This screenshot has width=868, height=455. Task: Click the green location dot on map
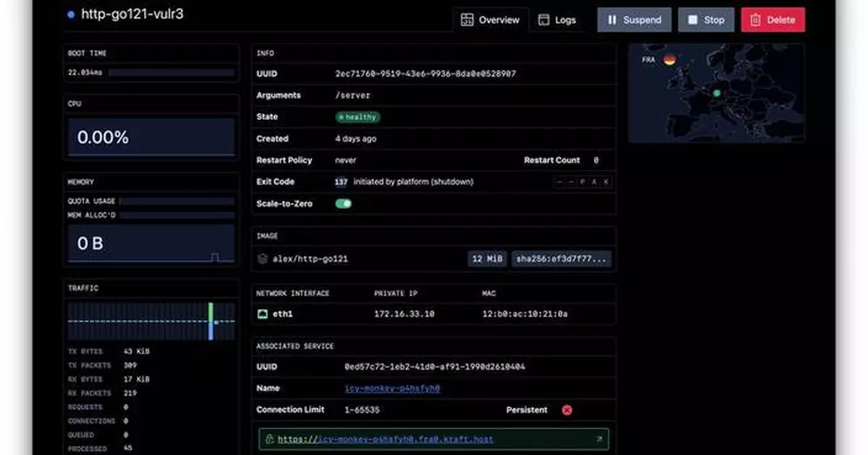[x=716, y=93]
